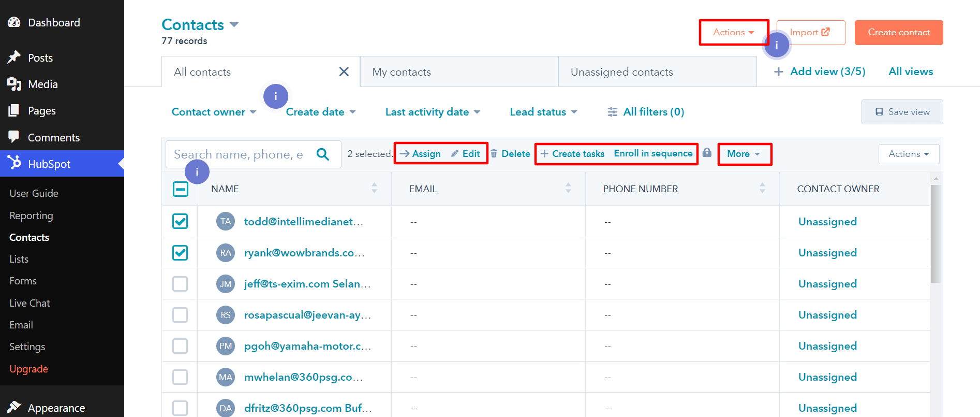Uncheck the todd@intellimedianet row checkbox
Viewport: 980px width, 417px height.
pos(180,222)
